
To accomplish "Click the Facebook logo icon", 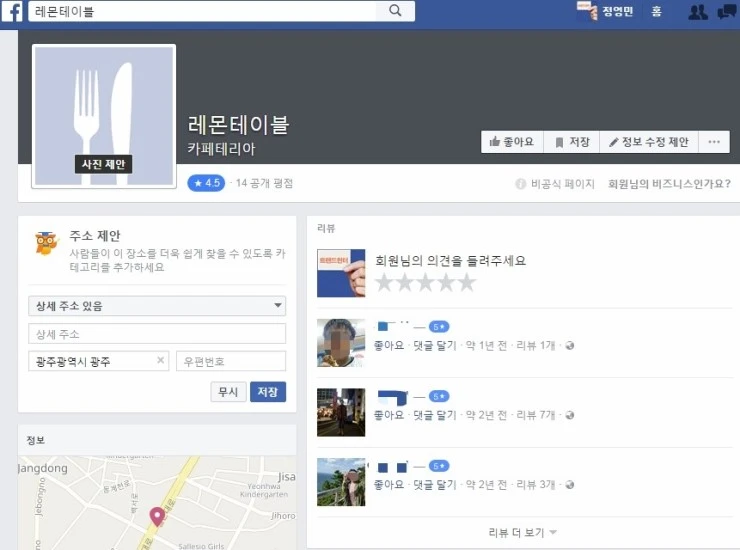I will pos(12,11).
